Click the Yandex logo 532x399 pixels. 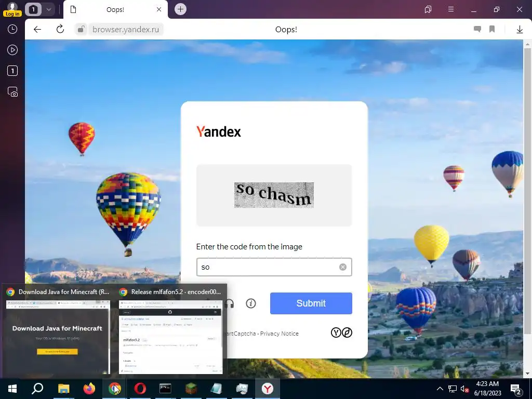click(x=219, y=131)
